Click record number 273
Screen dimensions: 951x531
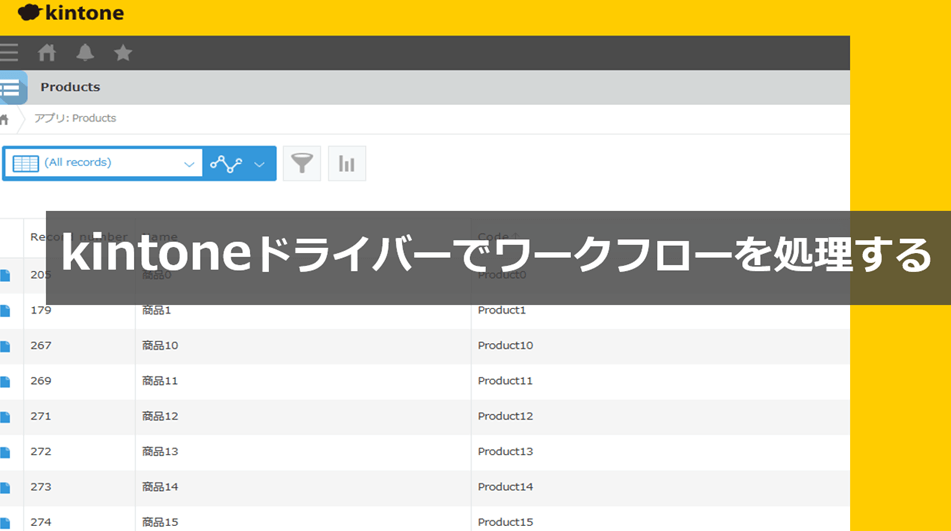pyautogui.click(x=41, y=487)
